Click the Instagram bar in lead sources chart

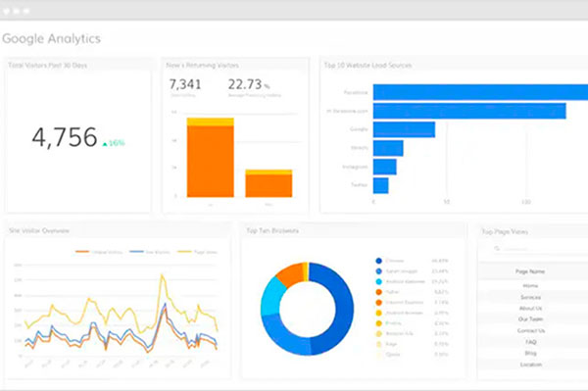click(x=385, y=167)
